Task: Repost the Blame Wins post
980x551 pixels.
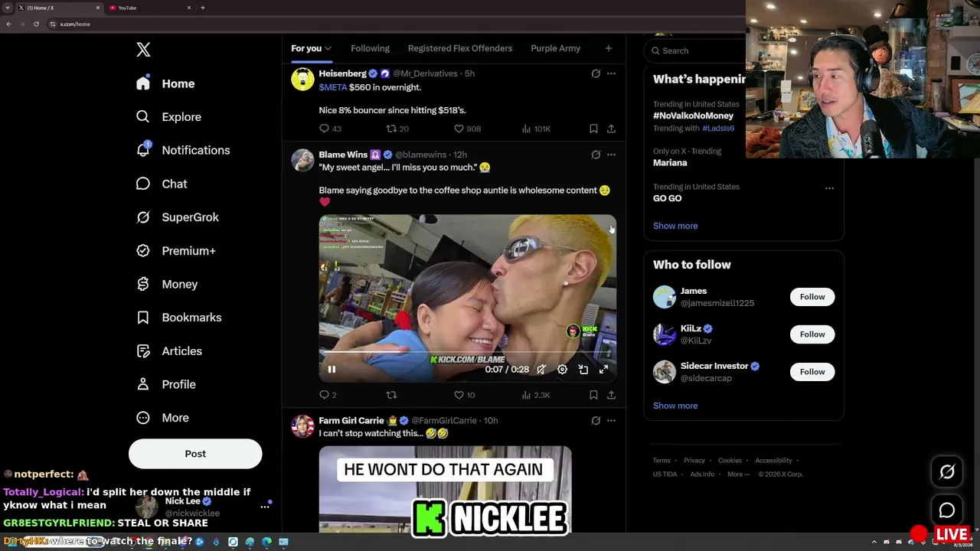Action: coord(391,395)
